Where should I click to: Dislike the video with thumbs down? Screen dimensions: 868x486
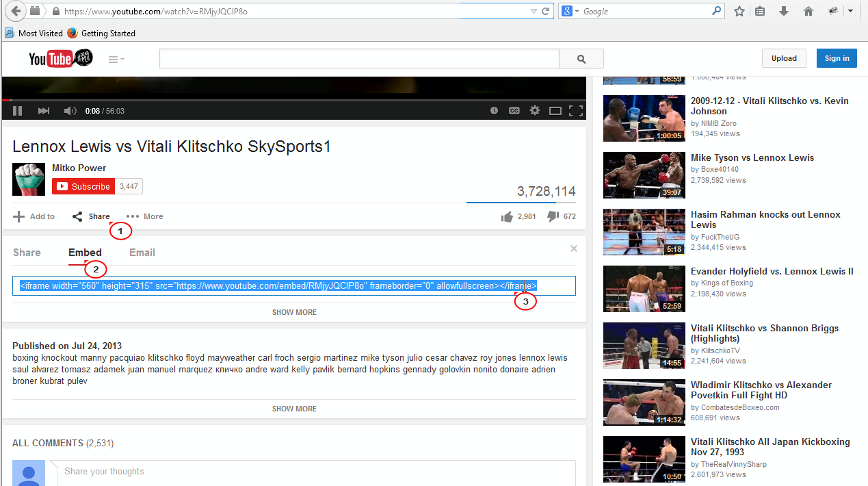(x=553, y=217)
